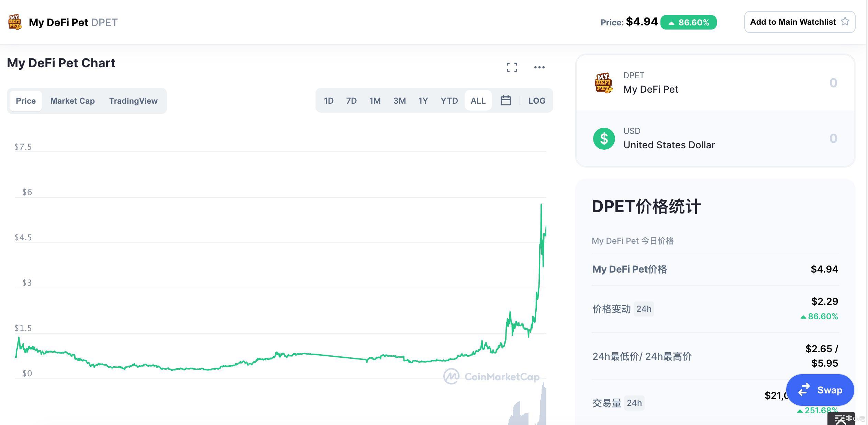Viewport: 868px width, 425px height.
Task: Select the 1D time range
Action: tap(329, 101)
